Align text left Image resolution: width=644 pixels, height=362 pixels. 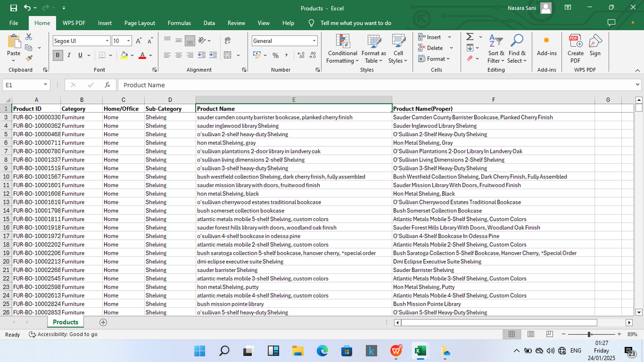167,55
